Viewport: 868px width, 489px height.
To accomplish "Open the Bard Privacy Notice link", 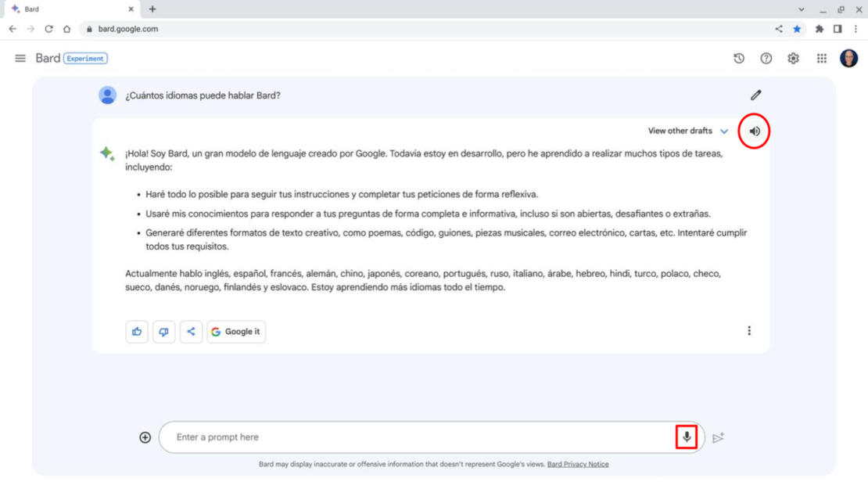I will pyautogui.click(x=578, y=463).
